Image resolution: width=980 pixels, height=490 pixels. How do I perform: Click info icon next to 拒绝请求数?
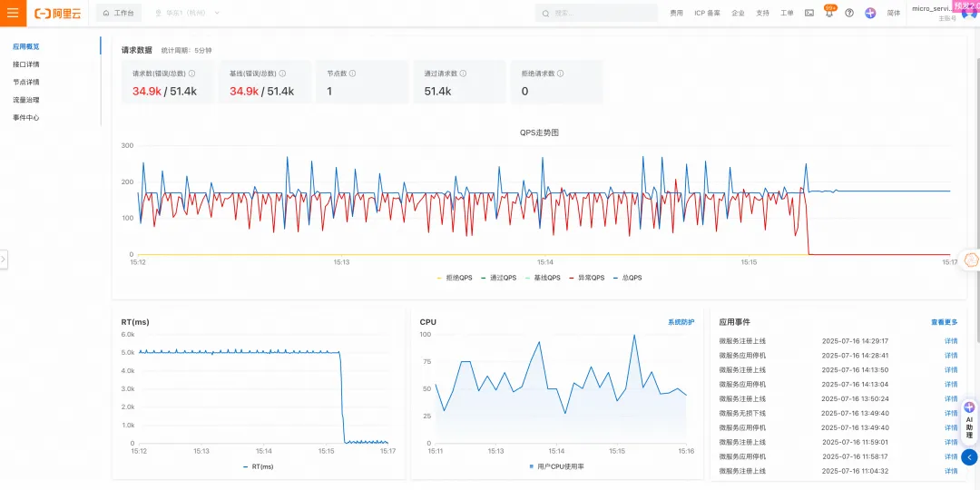click(560, 73)
